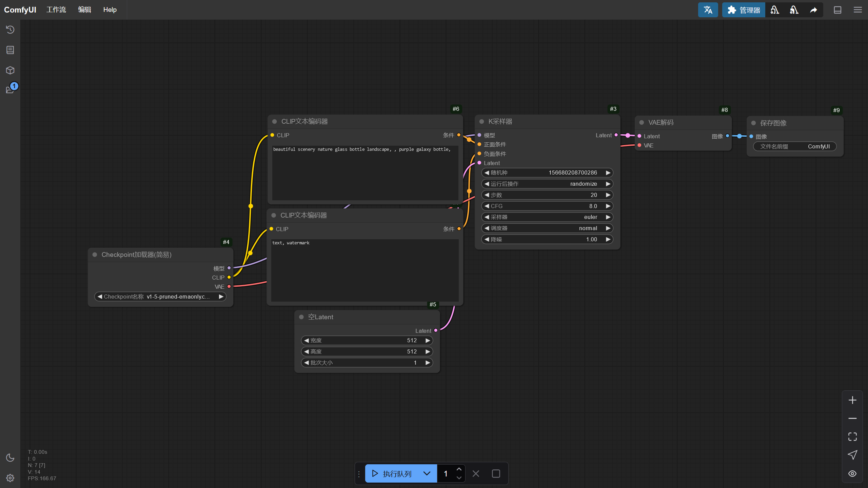The width and height of the screenshot is (868, 488).
Task: Open settings gear icon at bottom left
Action: tap(10, 478)
